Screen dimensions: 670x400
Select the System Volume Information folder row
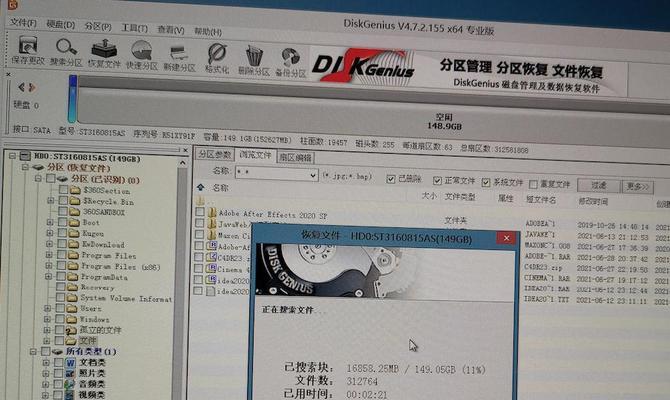tap(115, 298)
